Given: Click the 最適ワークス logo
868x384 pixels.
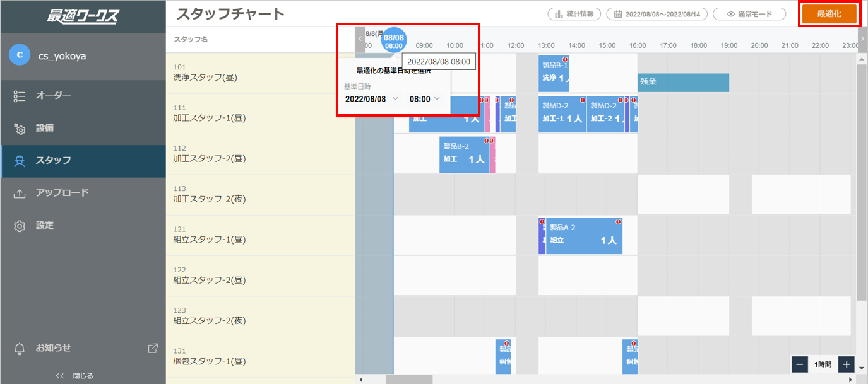Looking at the screenshot, I should click(83, 16).
